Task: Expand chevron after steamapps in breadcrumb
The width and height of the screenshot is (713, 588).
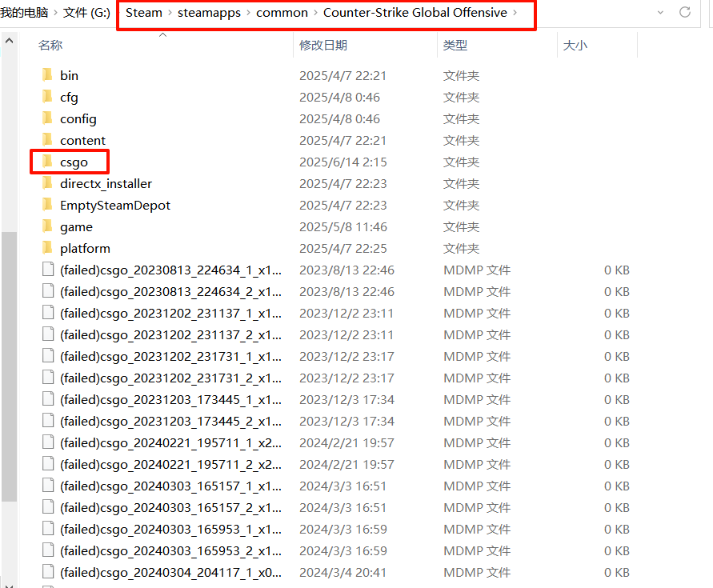Action: (249, 13)
